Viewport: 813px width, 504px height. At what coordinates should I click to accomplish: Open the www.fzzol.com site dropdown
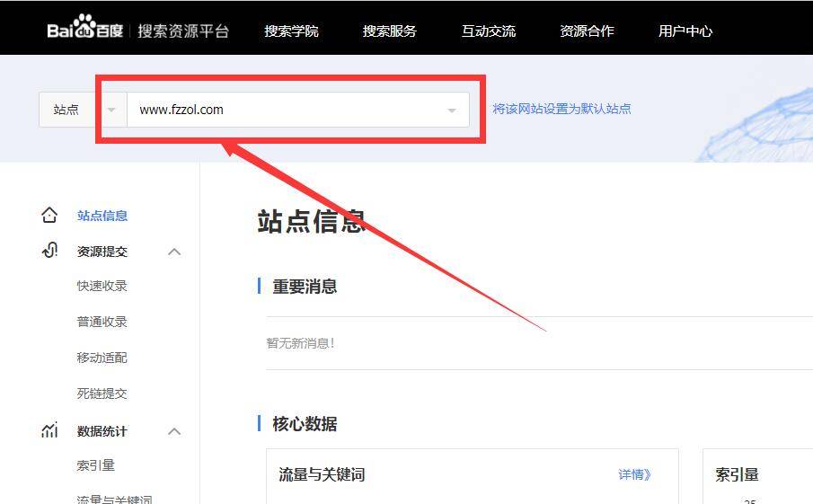tap(451, 111)
